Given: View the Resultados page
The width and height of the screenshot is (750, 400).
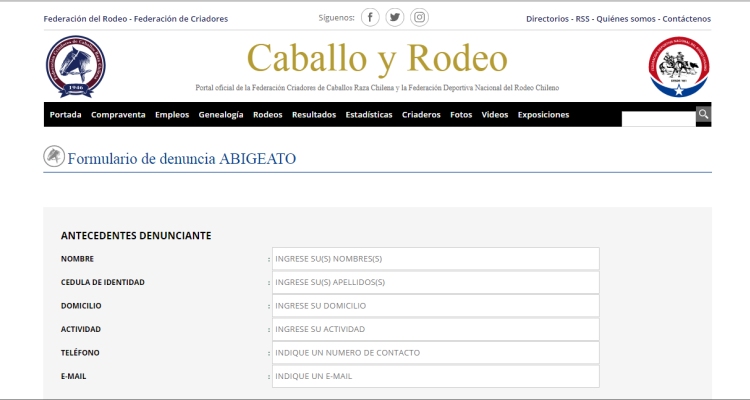Looking at the screenshot, I should click(x=314, y=115).
